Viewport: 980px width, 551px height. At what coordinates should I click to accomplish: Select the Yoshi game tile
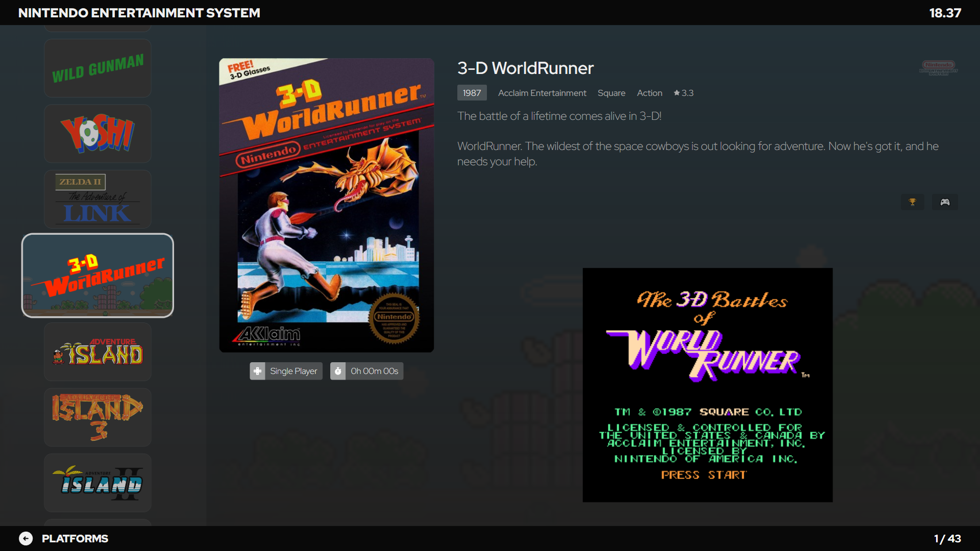(97, 134)
